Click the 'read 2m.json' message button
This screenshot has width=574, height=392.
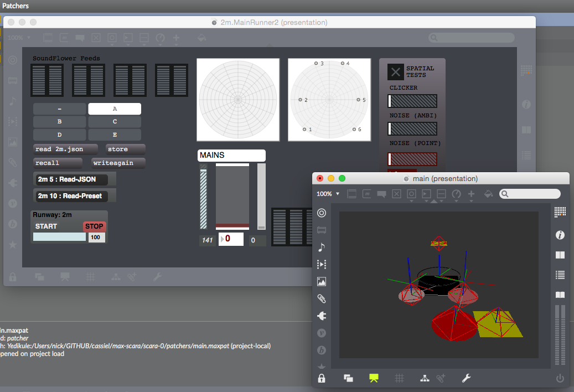point(65,149)
